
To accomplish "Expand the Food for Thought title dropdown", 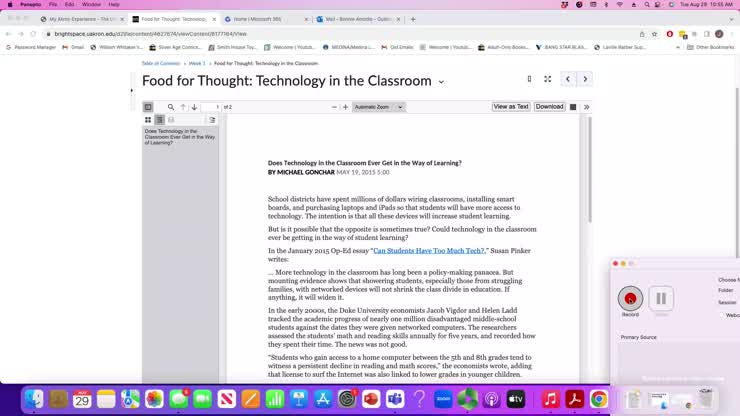I will 441,82.
